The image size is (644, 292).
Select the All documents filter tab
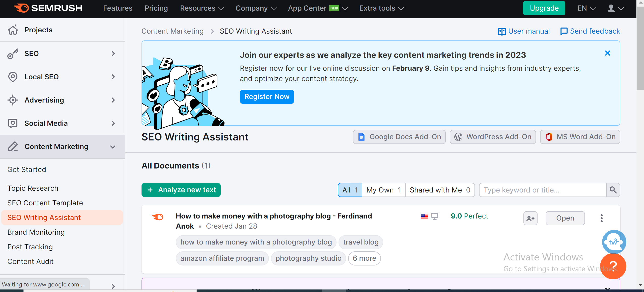tap(350, 190)
